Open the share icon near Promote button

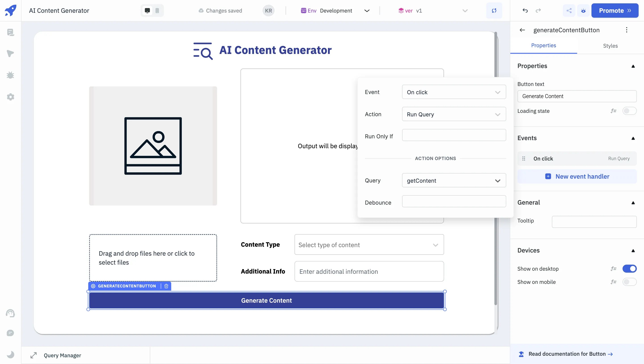coord(569,11)
